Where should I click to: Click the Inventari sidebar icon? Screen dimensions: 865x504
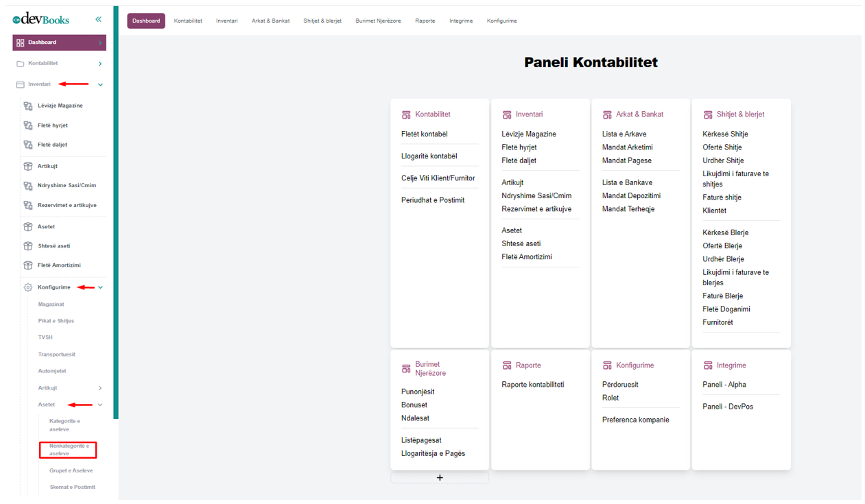pyautogui.click(x=21, y=84)
